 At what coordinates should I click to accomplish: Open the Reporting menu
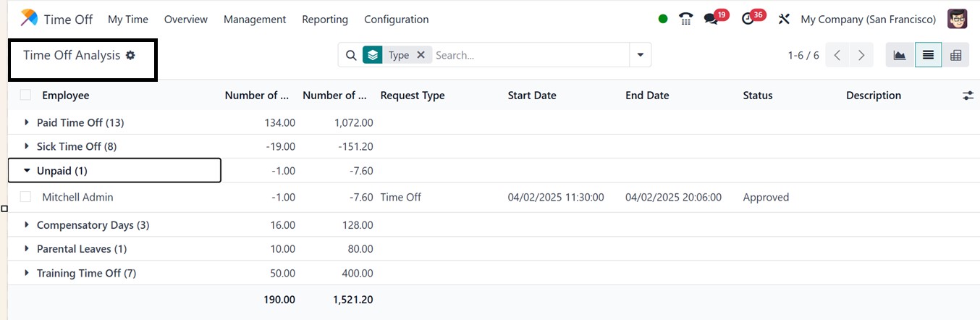pyautogui.click(x=325, y=20)
